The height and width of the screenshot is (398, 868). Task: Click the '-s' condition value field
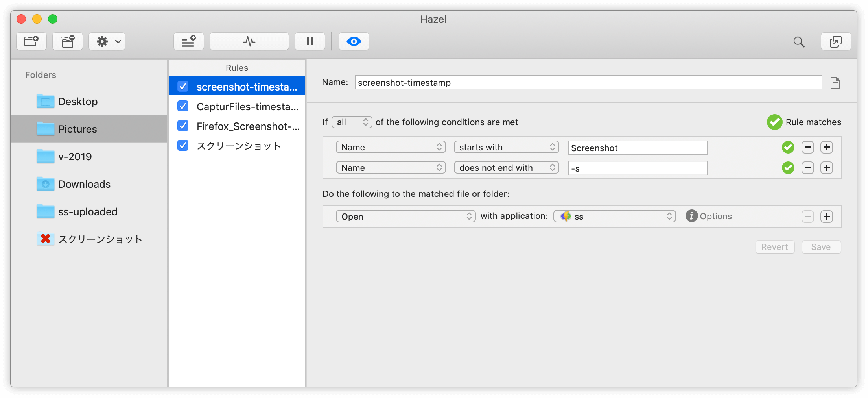coord(638,168)
